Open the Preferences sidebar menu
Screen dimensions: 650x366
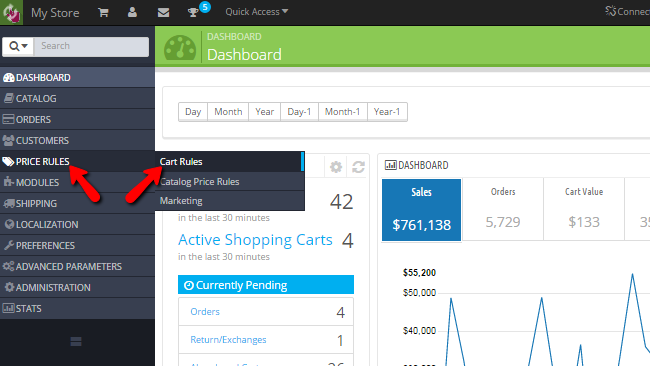tap(78, 245)
